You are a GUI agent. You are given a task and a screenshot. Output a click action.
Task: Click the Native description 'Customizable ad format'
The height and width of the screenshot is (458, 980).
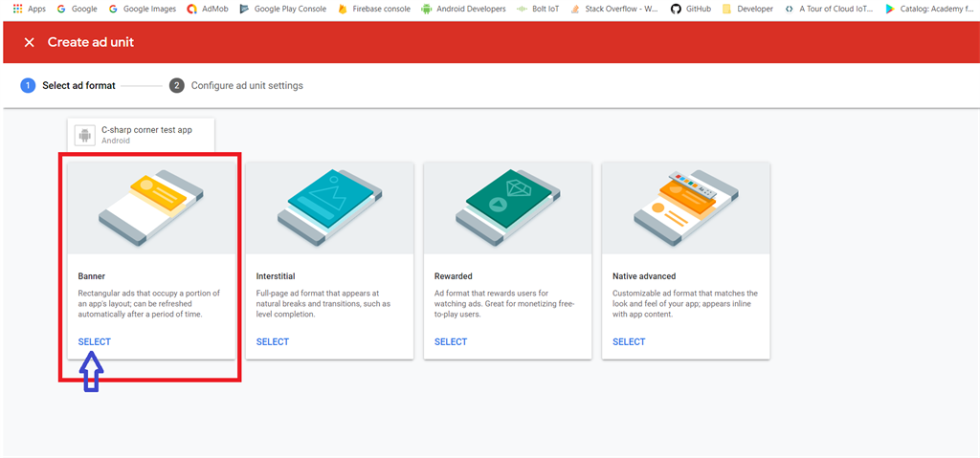pos(685,304)
